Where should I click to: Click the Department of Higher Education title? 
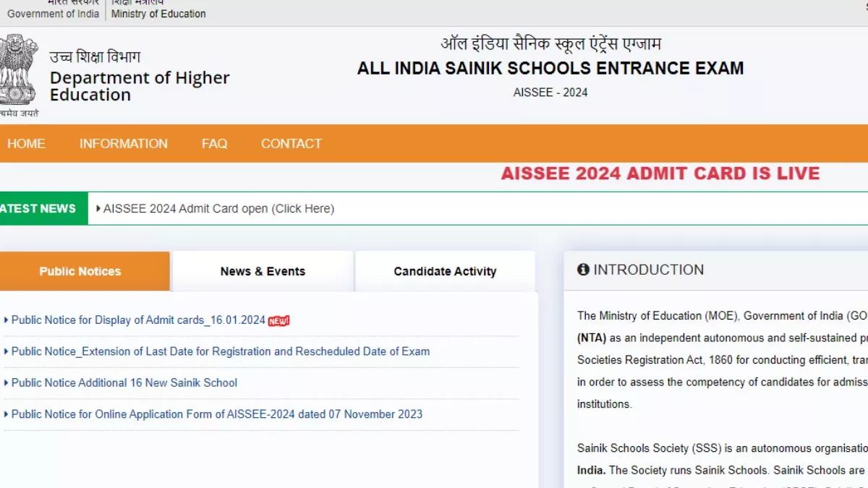(x=140, y=86)
